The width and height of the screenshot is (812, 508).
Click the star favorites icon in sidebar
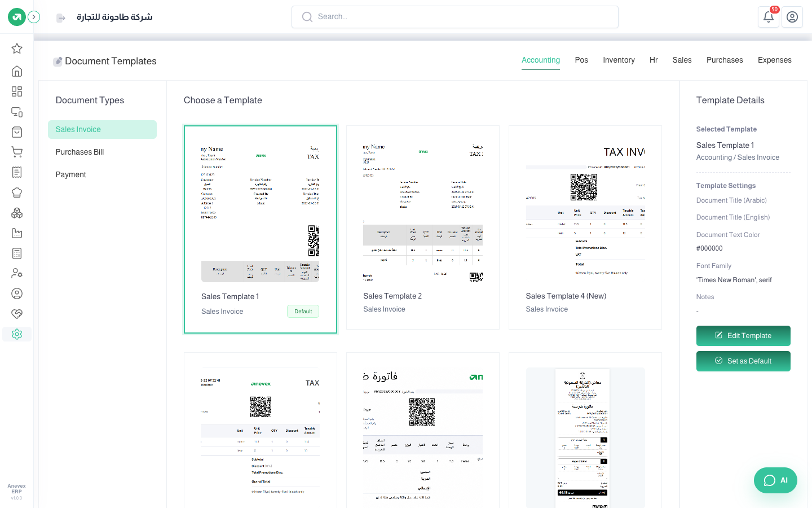17,49
